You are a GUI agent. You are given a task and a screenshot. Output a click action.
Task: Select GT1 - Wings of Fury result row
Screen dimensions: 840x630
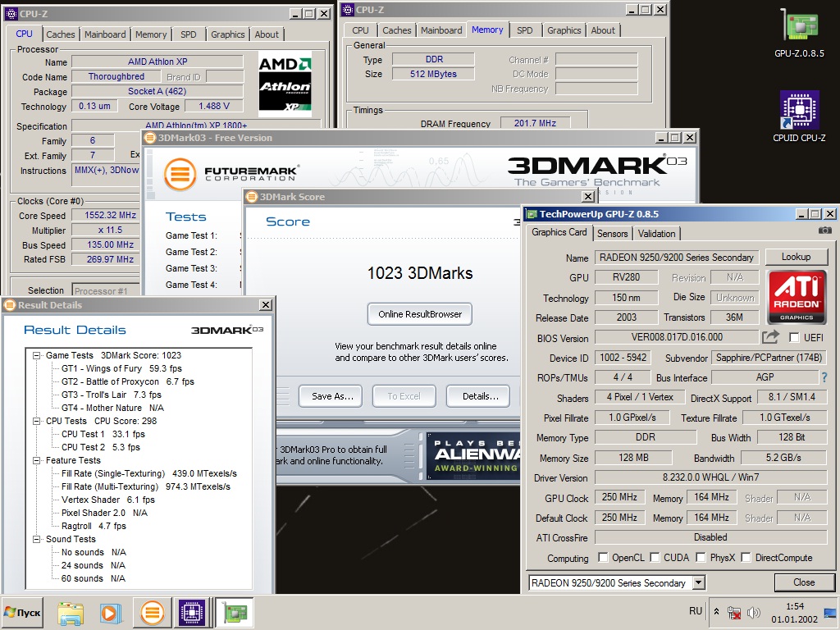click(x=121, y=368)
